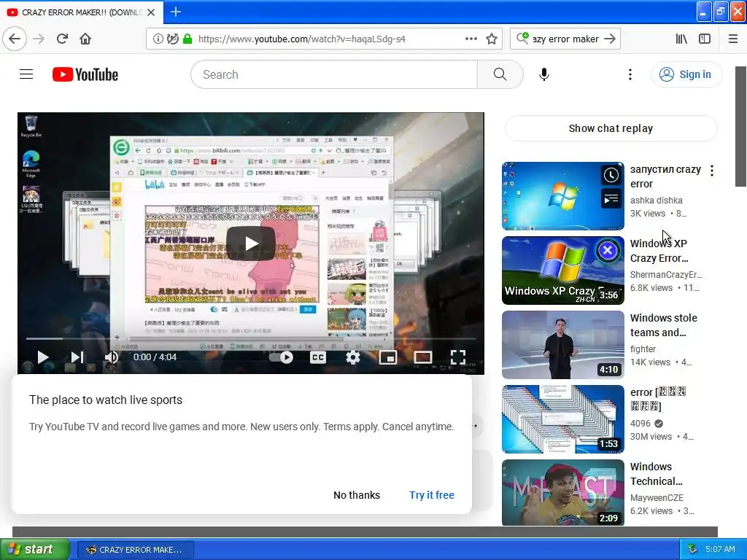747x560 pixels.
Task: Click the green padlock security icon
Action: tap(187, 39)
